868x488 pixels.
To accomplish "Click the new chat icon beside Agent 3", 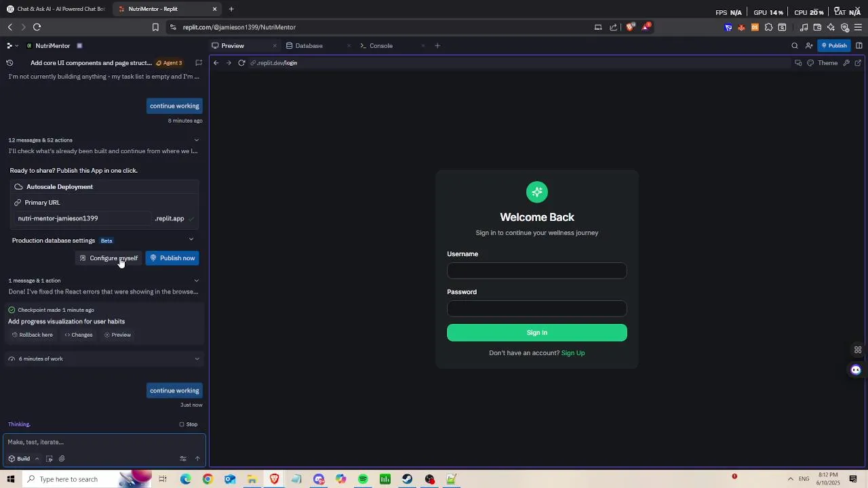I will (x=199, y=63).
